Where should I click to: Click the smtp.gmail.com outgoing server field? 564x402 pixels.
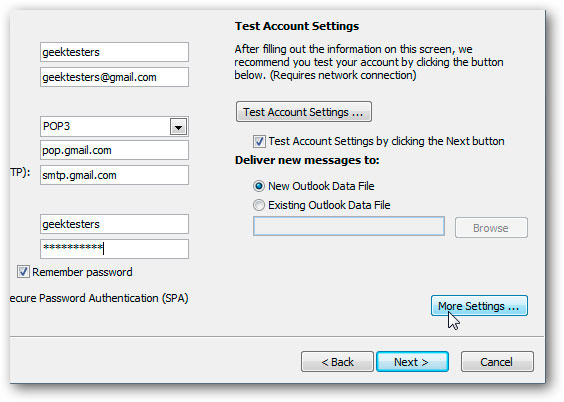tap(114, 175)
